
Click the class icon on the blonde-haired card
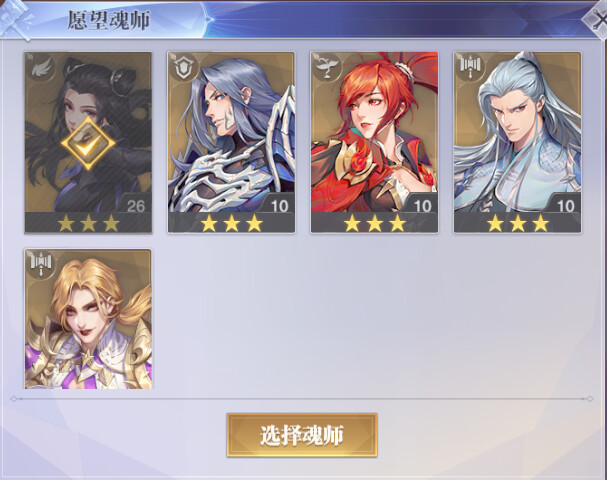click(x=41, y=265)
